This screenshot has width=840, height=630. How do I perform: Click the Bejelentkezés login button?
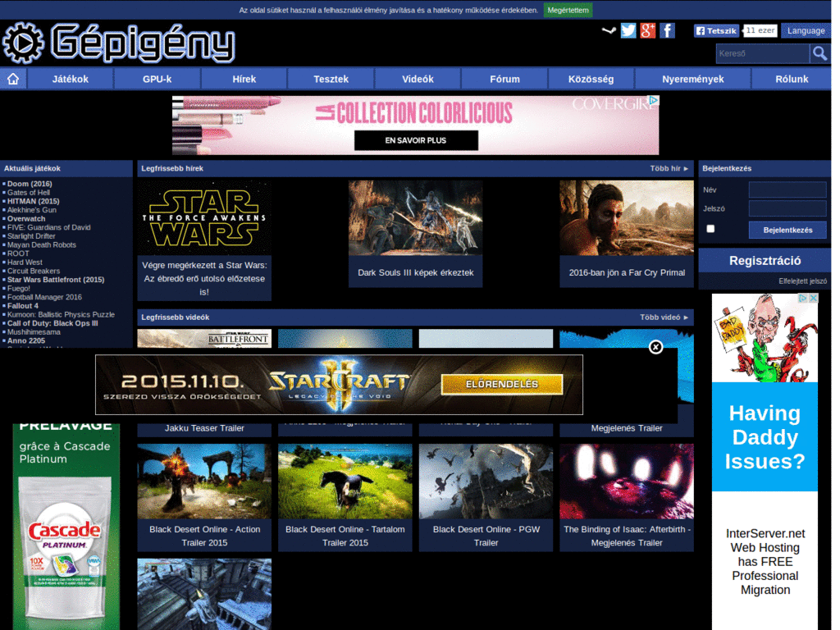click(787, 230)
